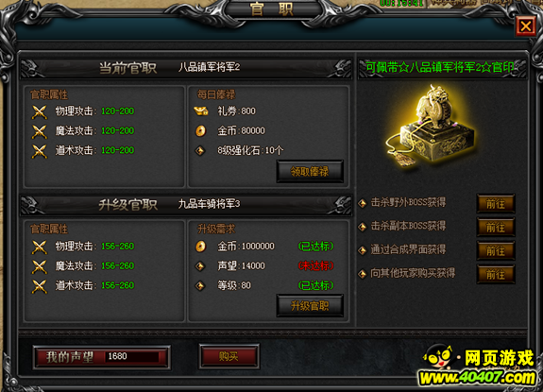Click the diamond icon next to 声望:14000
Screen dimensions: 543x392
200,266
